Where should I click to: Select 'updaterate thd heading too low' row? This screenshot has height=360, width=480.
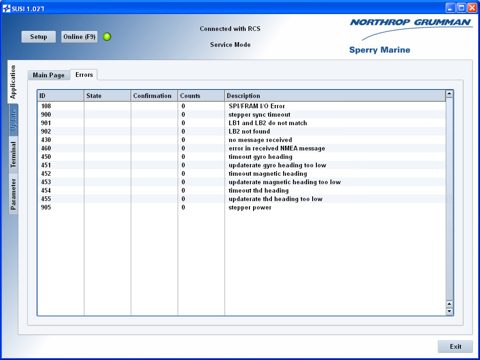coord(241,199)
